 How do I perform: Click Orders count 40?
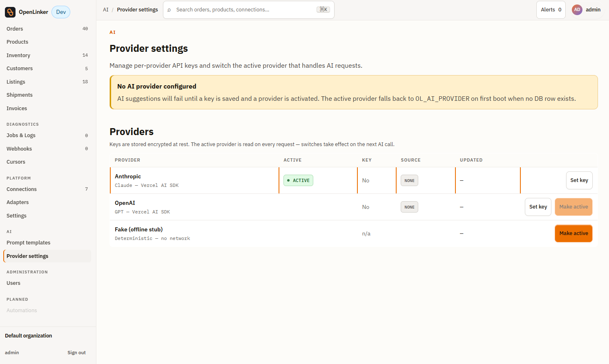(85, 29)
